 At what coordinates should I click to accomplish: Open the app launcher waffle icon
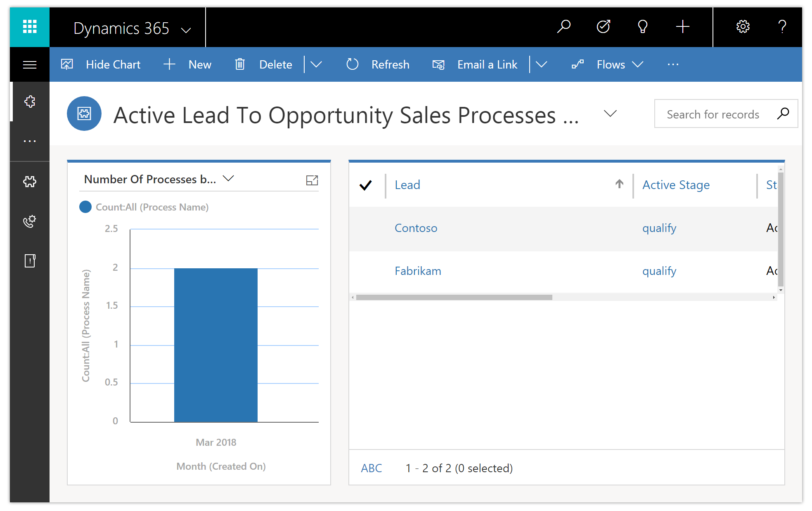30,27
